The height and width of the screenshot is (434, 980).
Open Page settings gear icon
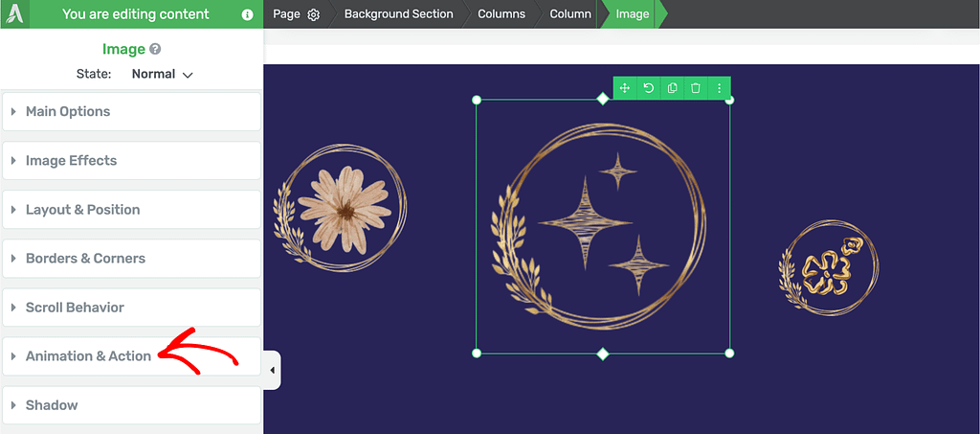coord(314,15)
